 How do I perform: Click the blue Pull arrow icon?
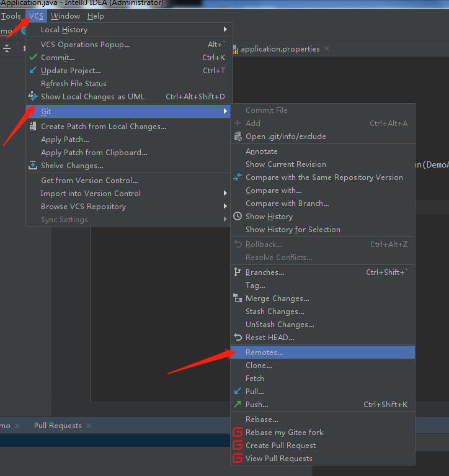(x=238, y=391)
